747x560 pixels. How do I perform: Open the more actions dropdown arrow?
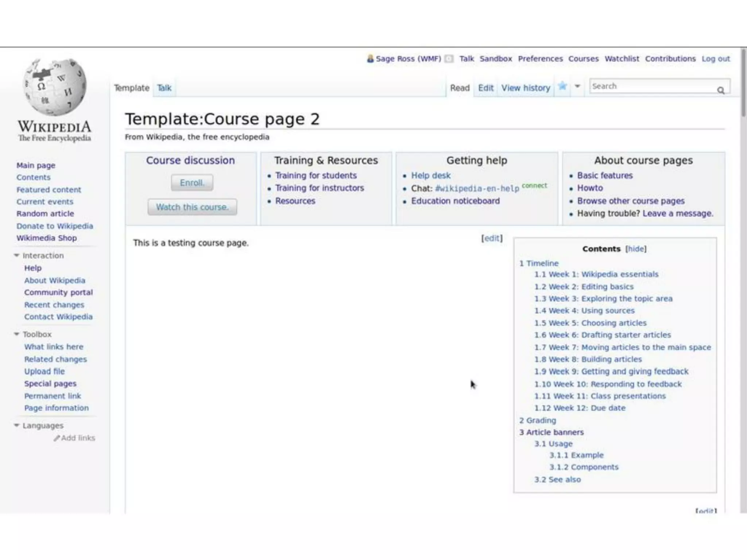click(577, 86)
